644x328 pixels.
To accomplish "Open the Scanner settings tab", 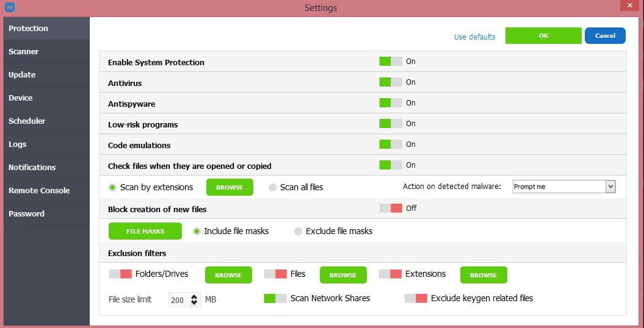I will 24,52.
